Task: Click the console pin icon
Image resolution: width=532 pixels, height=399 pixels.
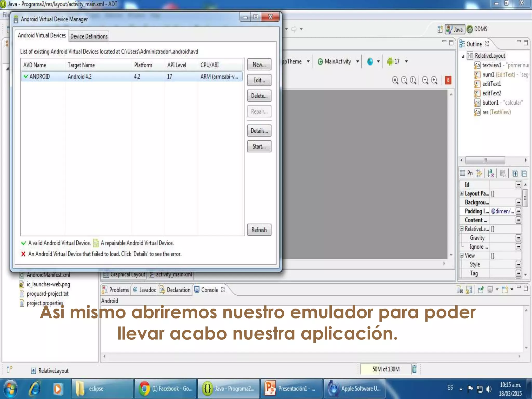Action: click(x=481, y=289)
